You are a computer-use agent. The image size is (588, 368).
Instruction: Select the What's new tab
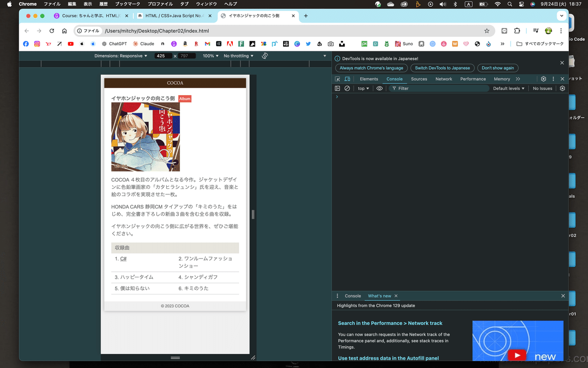click(x=379, y=296)
